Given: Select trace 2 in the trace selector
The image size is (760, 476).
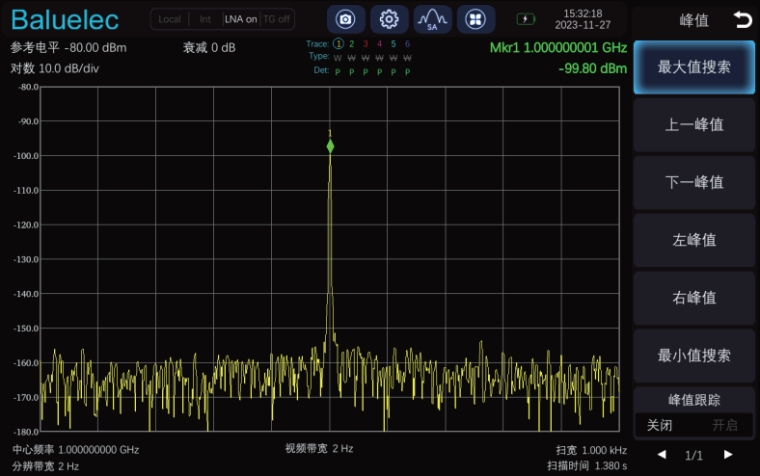Looking at the screenshot, I should click(352, 44).
